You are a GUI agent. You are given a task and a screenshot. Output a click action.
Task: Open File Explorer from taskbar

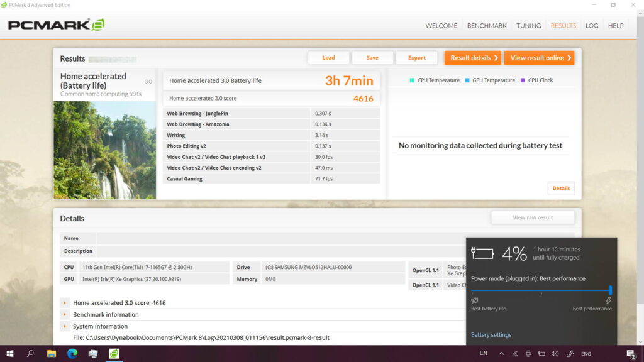52,353
